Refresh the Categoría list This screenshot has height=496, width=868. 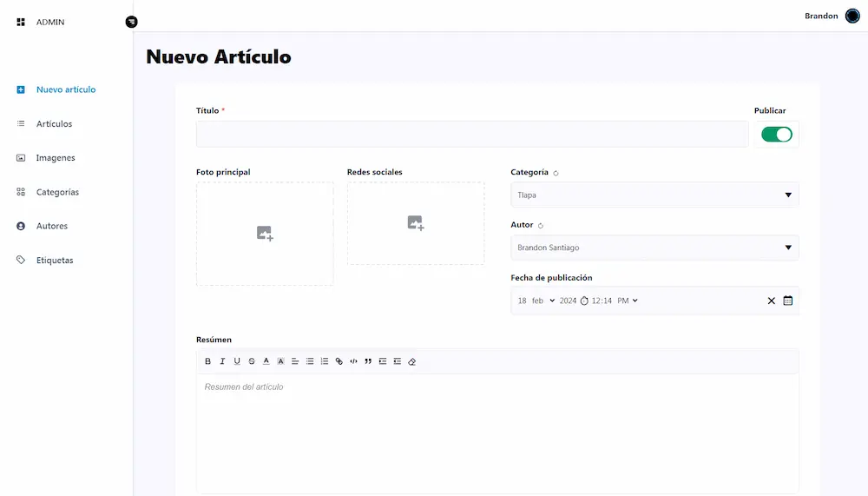click(x=556, y=173)
